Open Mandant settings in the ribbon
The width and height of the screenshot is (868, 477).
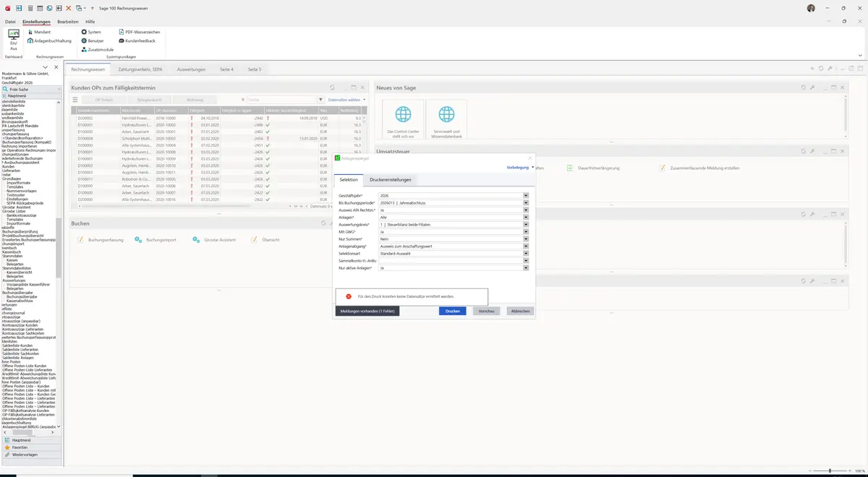(38, 32)
